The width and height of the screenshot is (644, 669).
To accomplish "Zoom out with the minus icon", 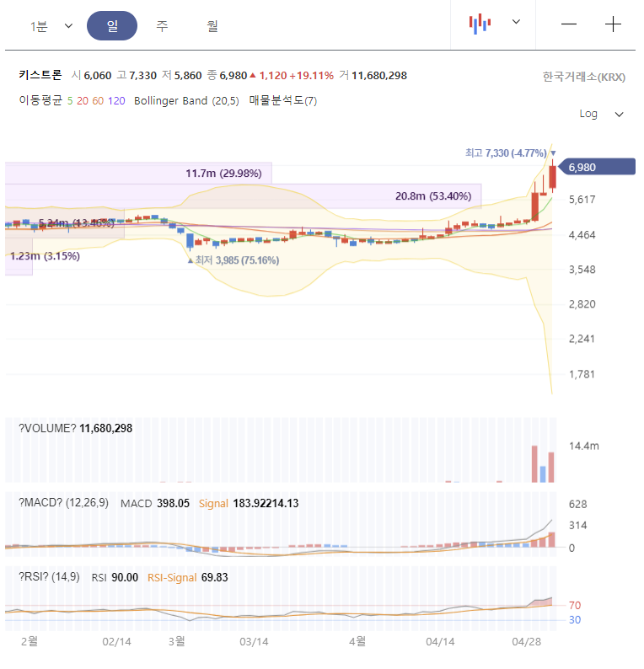I will pos(568,24).
